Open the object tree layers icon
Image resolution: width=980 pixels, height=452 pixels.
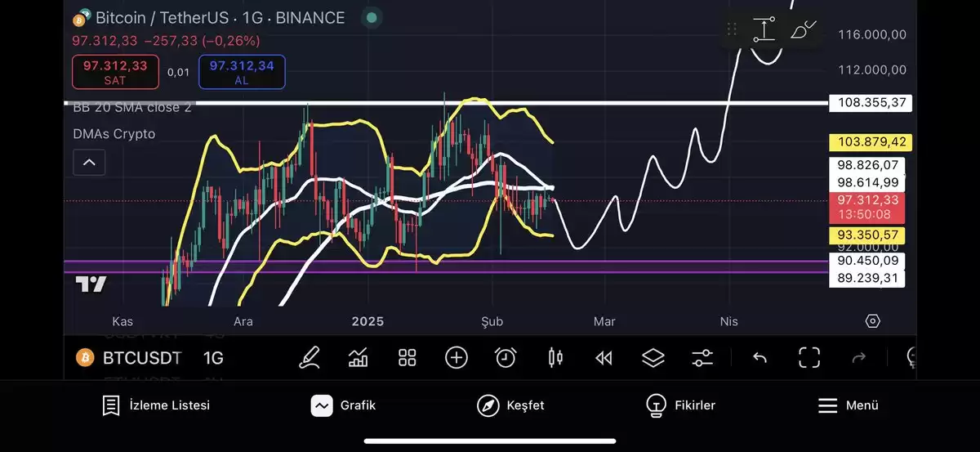point(653,357)
